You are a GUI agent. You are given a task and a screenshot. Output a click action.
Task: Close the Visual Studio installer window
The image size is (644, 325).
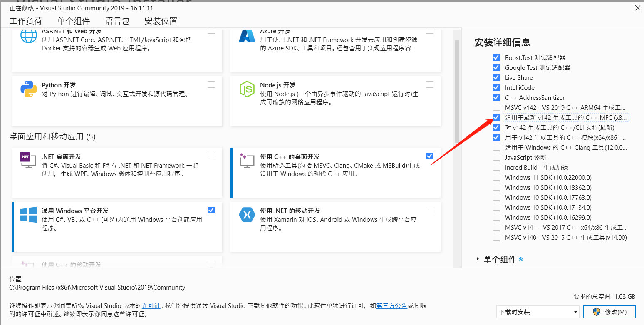[637, 7]
